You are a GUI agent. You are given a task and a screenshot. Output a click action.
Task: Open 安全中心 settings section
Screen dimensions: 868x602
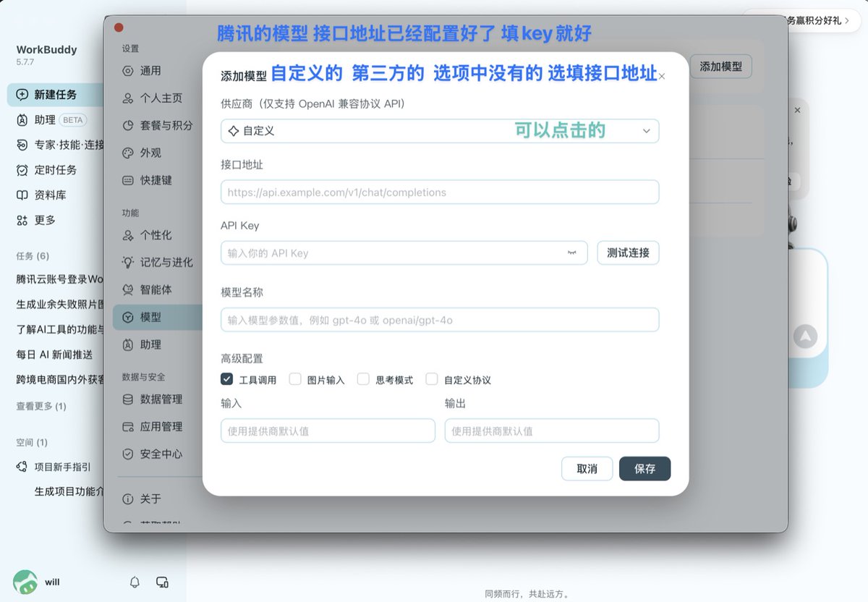154,454
